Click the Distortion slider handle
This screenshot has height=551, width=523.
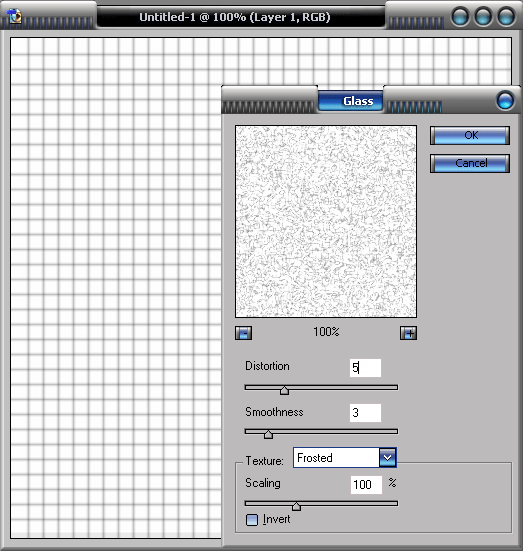[284, 390]
